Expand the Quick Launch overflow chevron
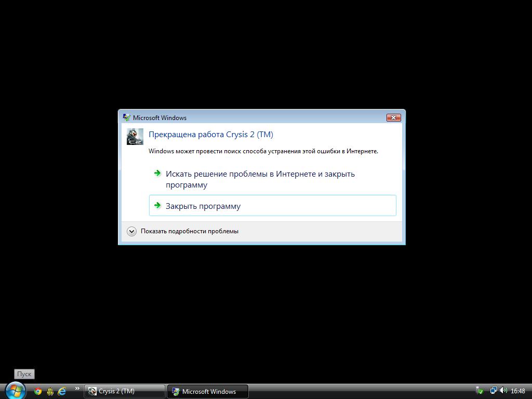The image size is (532, 399). tap(77, 389)
